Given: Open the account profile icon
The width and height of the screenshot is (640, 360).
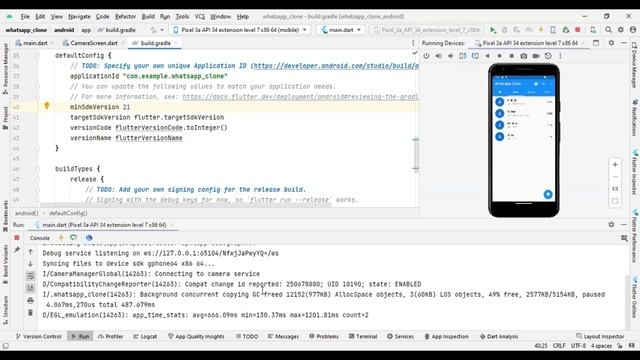Looking at the screenshot, I should pyautogui.click(x=633, y=30).
